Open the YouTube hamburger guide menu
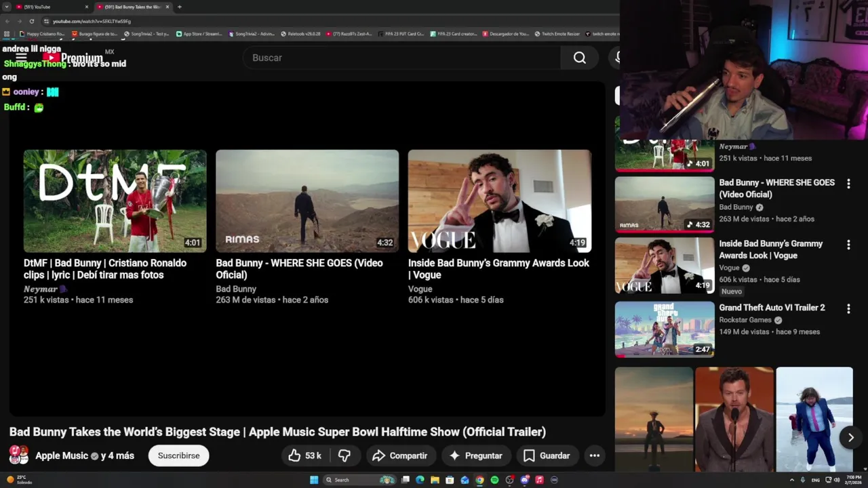 [x=21, y=58]
